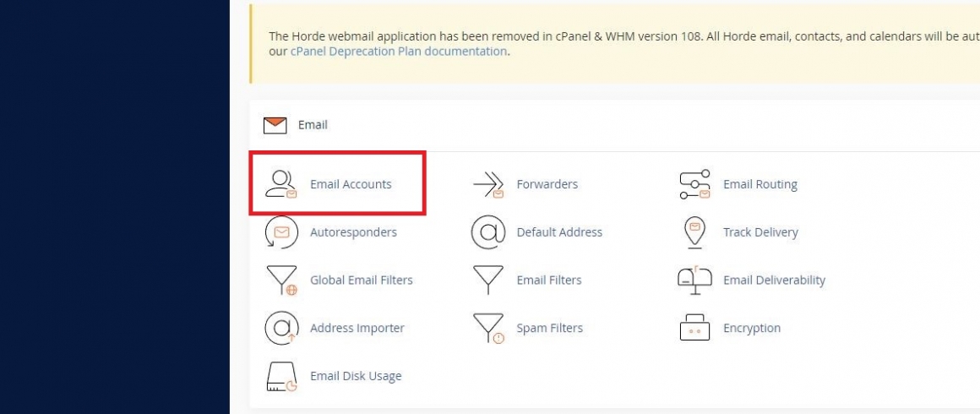Collapse the Email section header

(614, 125)
